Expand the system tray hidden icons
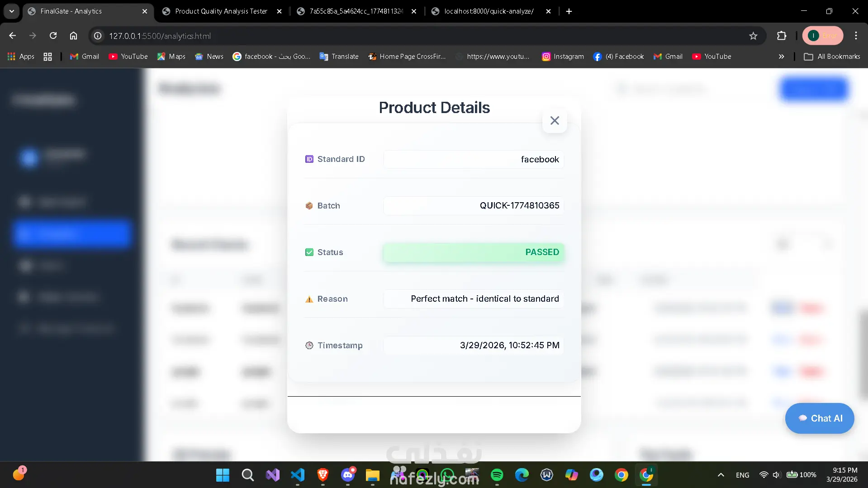This screenshot has height=488, width=868. [721, 475]
